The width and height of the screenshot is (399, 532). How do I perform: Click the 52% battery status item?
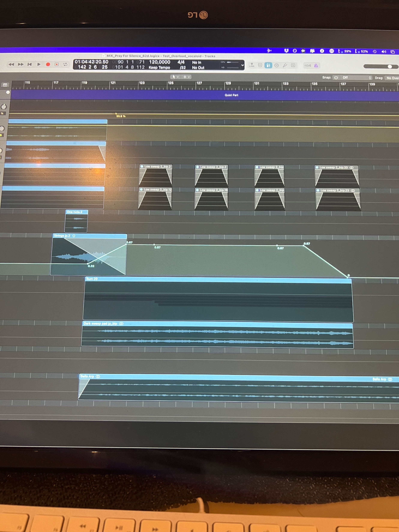pos(361,51)
